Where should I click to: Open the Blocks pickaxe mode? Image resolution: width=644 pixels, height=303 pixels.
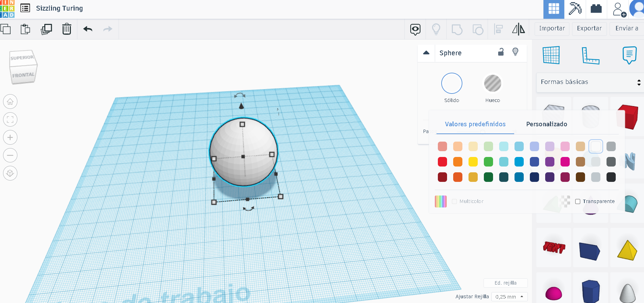point(575,9)
